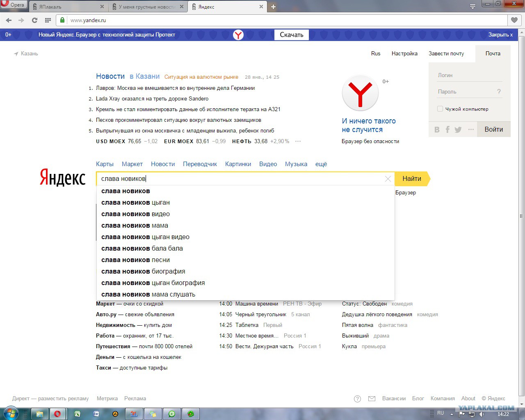Open the ICQ flower icon in the taskbar
525x420 pixels.
(x=191, y=414)
